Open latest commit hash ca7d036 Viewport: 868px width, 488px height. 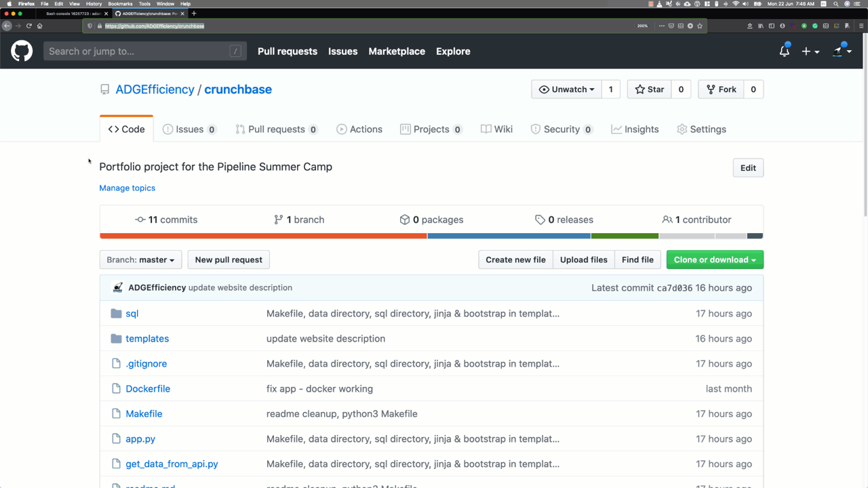tap(675, 287)
